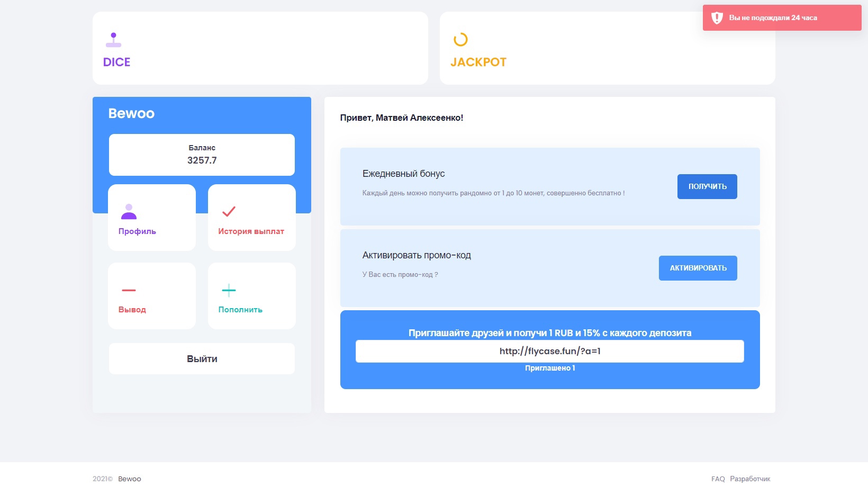Click the shield icon in the alert
868x495 pixels.
[x=717, y=18]
